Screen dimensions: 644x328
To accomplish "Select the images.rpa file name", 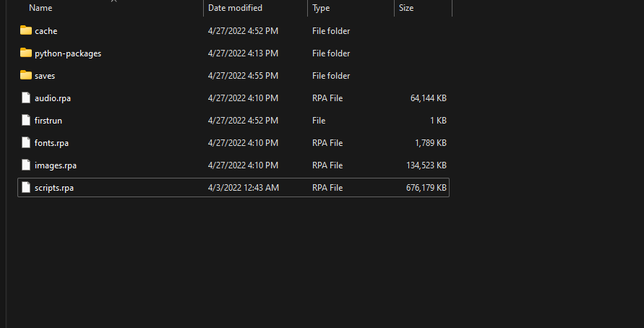I will (x=56, y=165).
